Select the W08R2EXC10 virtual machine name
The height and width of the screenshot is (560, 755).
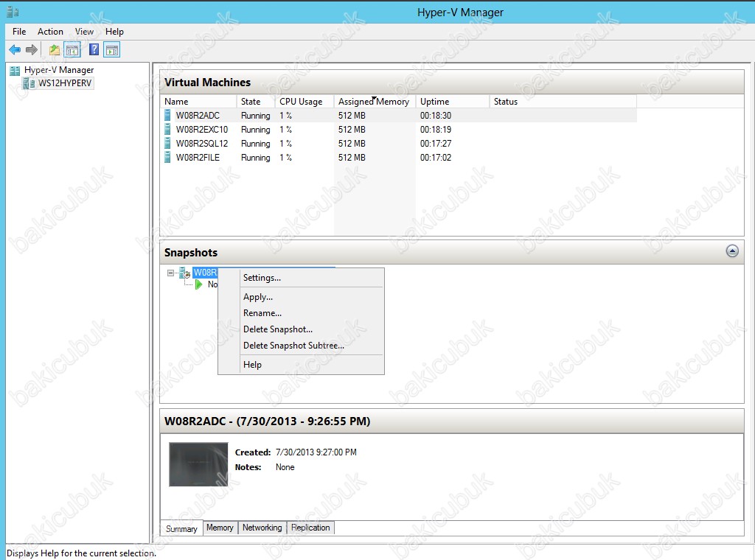[202, 130]
